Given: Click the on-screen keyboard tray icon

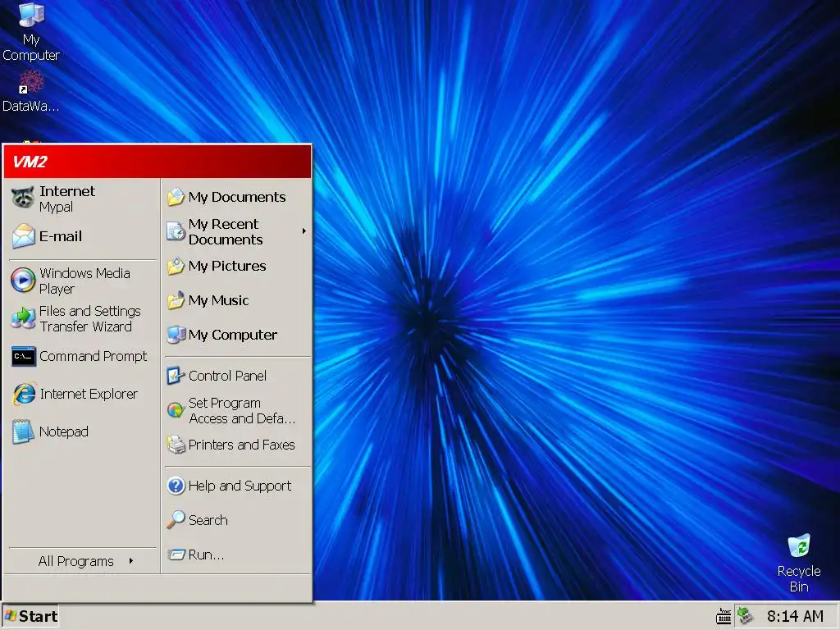Looking at the screenshot, I should (x=724, y=617).
